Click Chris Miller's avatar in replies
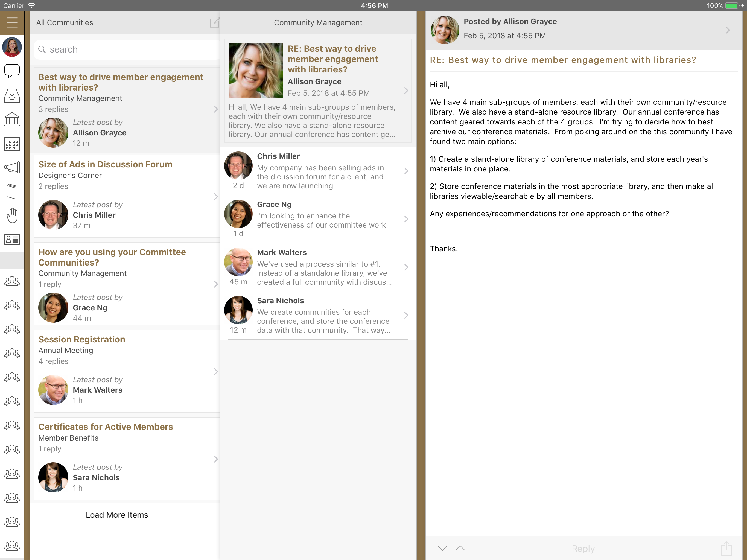 (x=238, y=165)
